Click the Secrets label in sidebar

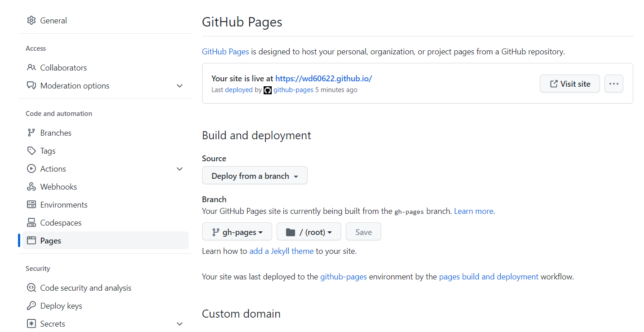53,324
